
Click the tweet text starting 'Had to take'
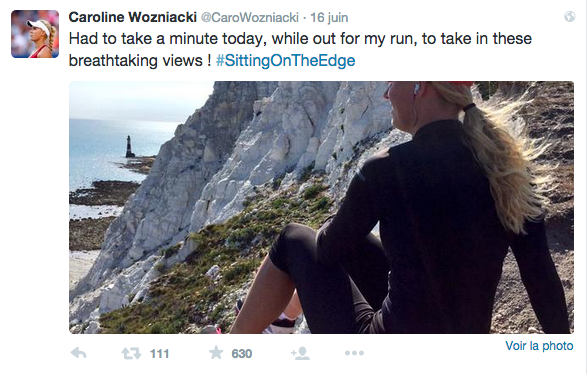[300, 49]
